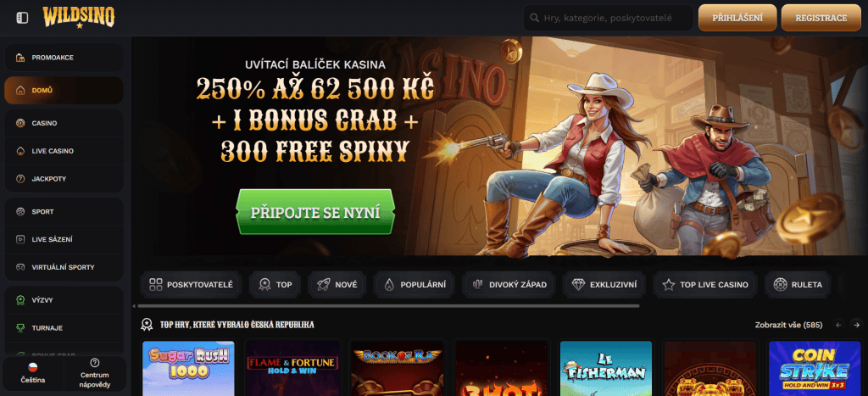This screenshot has height=396, width=868.
Task: Open the Help Center question mark icon
Action: click(x=95, y=363)
